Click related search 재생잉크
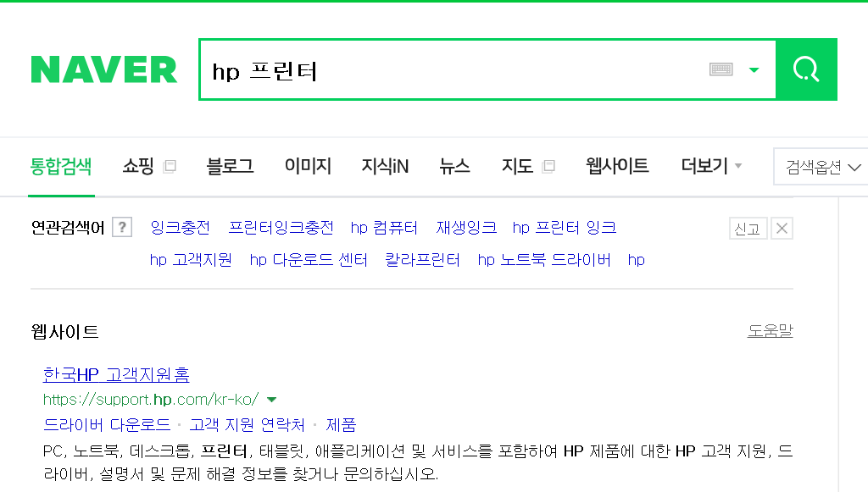Image resolution: width=868 pixels, height=492 pixels. pyautogui.click(x=466, y=228)
